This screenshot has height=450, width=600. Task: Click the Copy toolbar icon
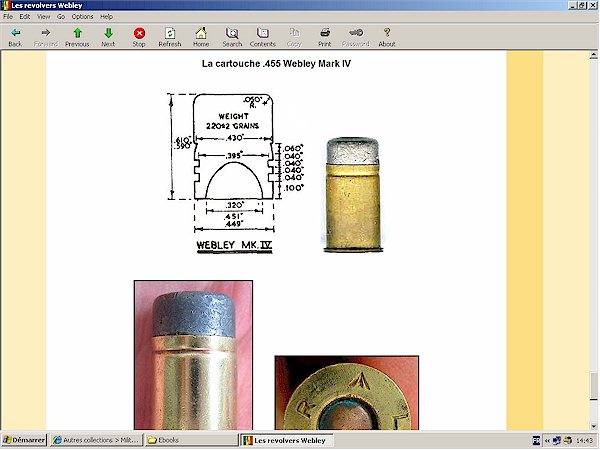(x=294, y=37)
